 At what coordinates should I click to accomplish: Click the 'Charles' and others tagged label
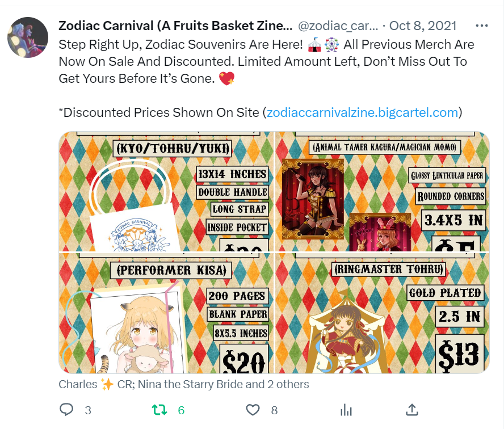click(183, 384)
